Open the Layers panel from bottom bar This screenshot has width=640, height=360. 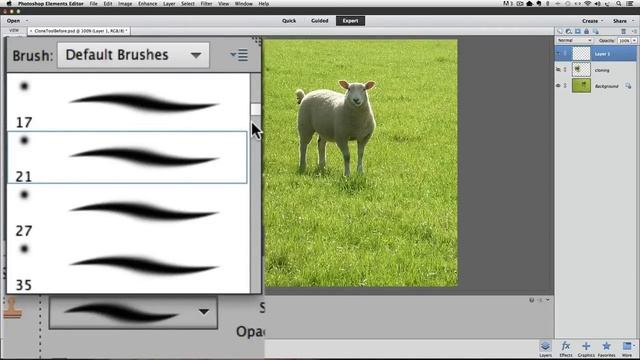tap(545, 349)
